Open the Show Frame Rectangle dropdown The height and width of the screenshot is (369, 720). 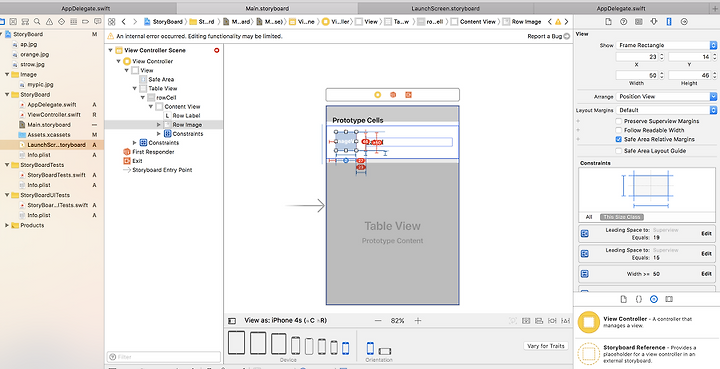(x=666, y=45)
